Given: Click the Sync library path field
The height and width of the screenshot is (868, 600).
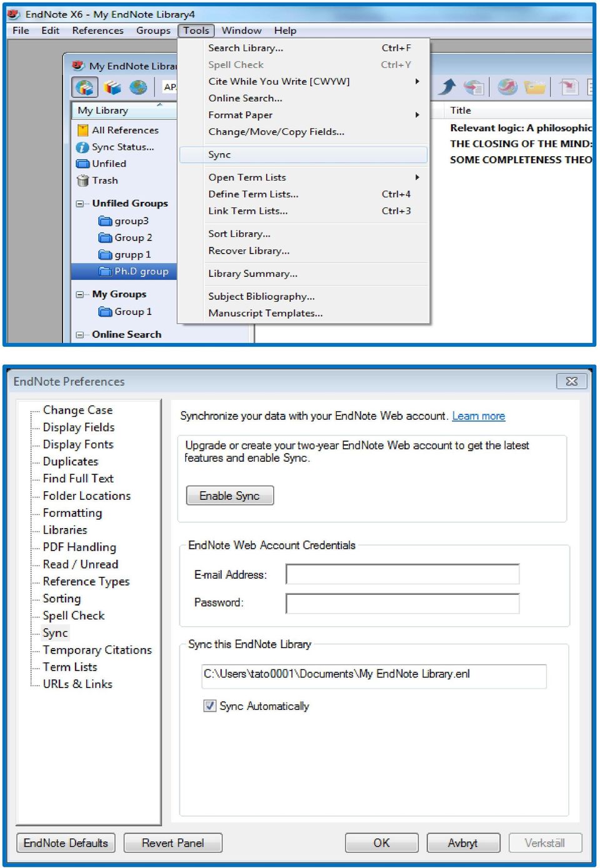Looking at the screenshot, I should click(x=374, y=676).
